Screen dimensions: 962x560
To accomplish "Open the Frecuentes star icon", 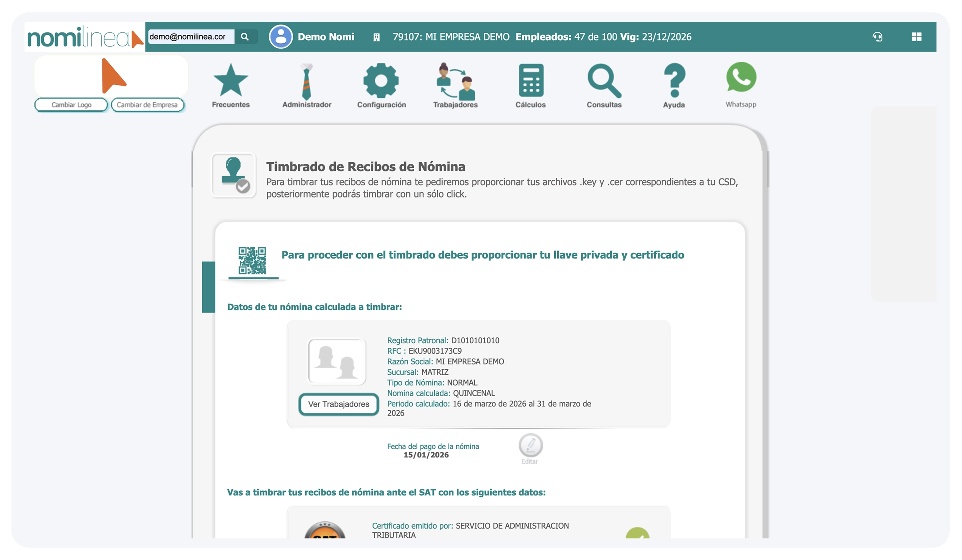I will click(x=230, y=80).
